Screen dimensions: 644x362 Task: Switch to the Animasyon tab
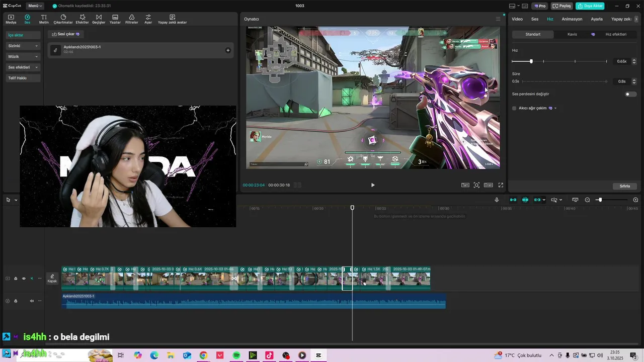(x=572, y=19)
